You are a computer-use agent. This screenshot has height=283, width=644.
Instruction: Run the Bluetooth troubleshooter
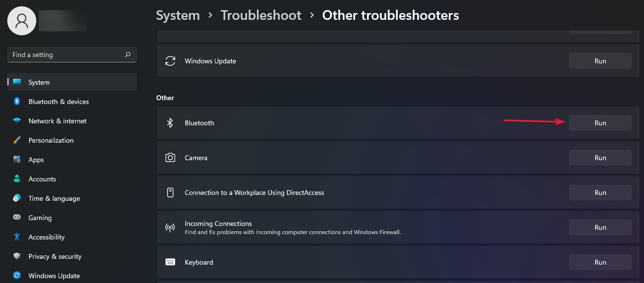[x=600, y=122]
